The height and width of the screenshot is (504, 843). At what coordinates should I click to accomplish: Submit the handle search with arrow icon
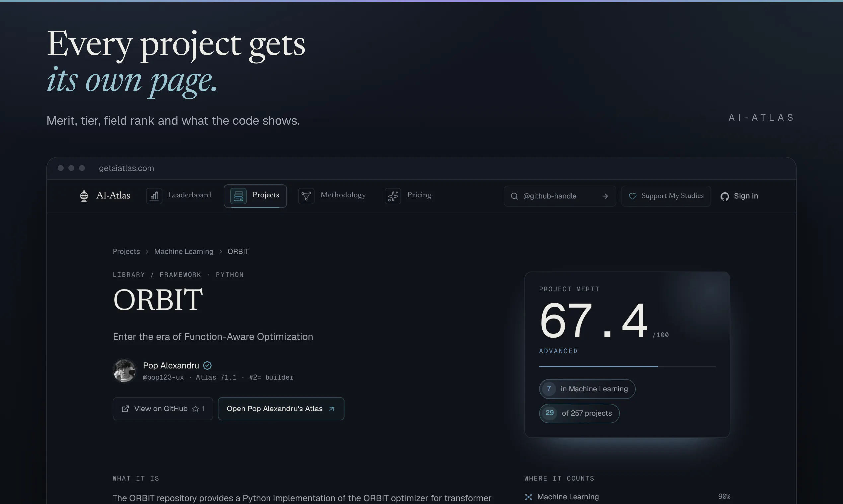click(605, 196)
